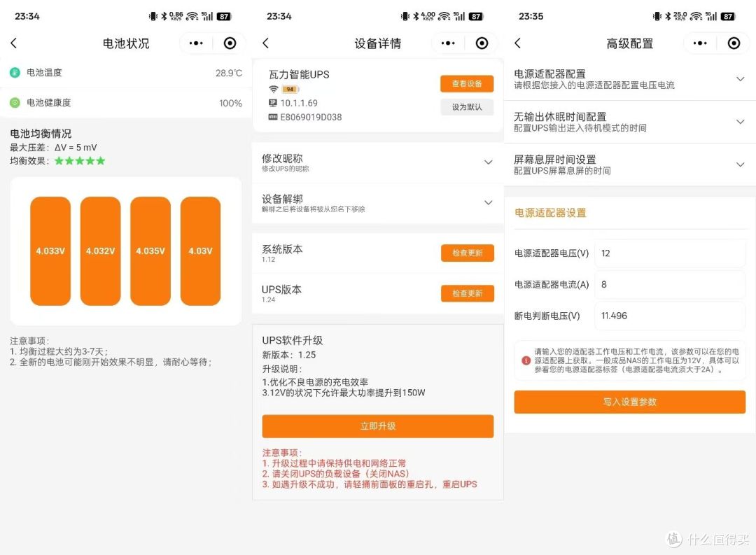
Task: Tap the 电池健康度 green icon
Action: [15, 103]
